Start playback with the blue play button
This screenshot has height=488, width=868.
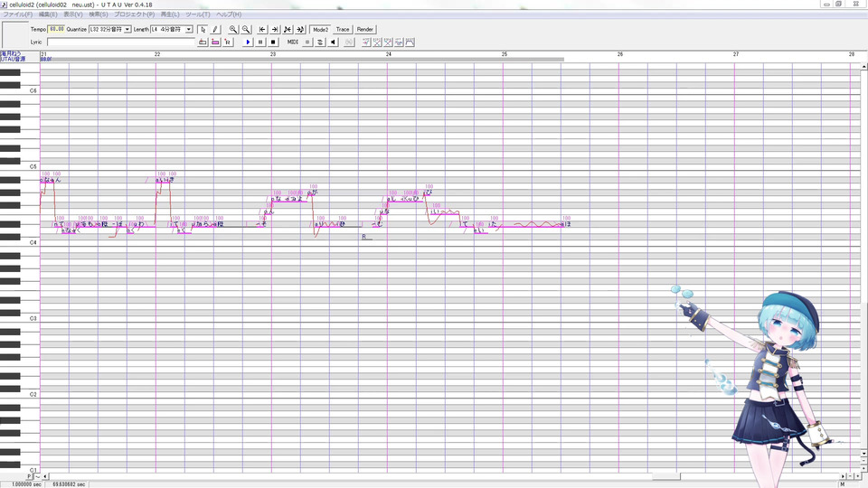[248, 42]
